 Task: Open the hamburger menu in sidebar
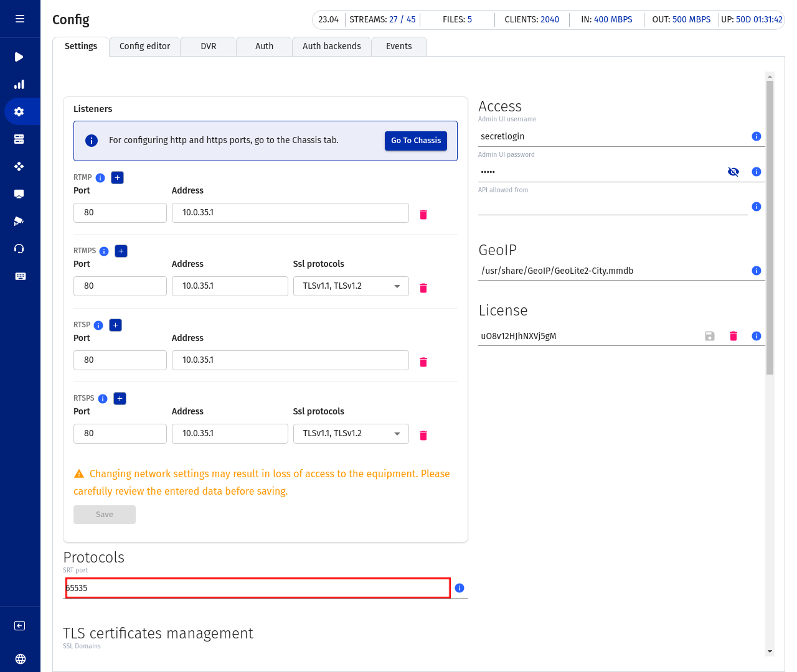(20, 19)
